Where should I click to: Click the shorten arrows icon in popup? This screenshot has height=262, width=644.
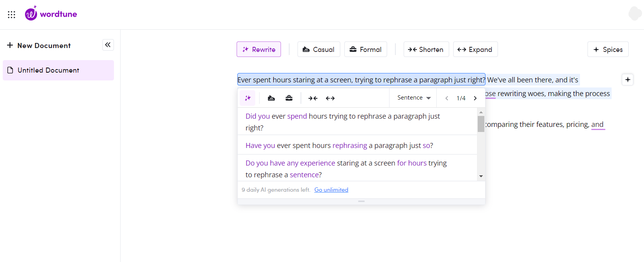(x=313, y=98)
